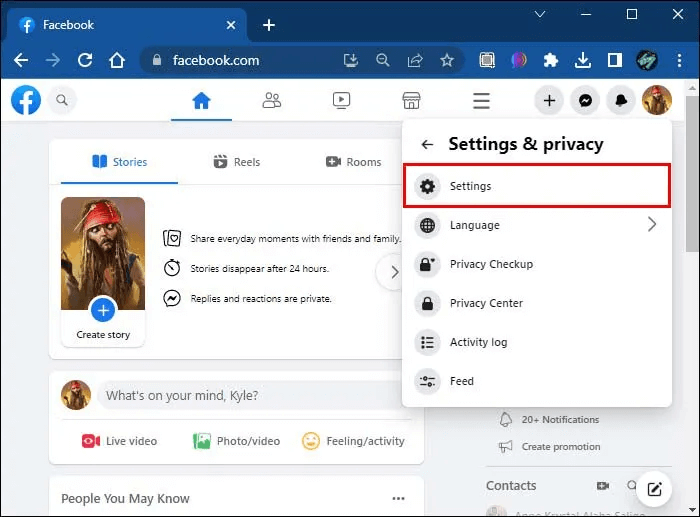
Task: Click the profile picture beside post box
Action: point(76,395)
